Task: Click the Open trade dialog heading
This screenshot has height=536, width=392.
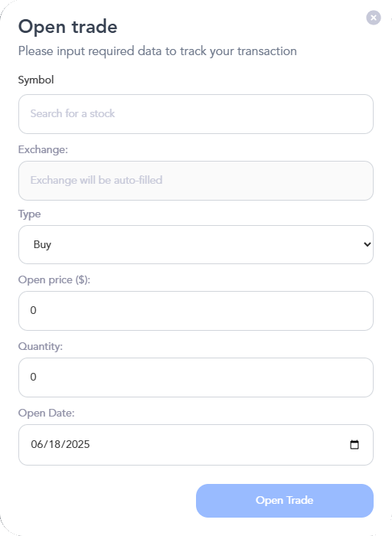Action: tap(67, 27)
